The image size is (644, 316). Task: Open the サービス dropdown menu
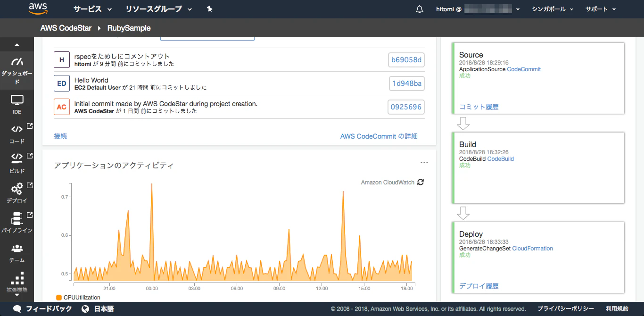(x=93, y=9)
